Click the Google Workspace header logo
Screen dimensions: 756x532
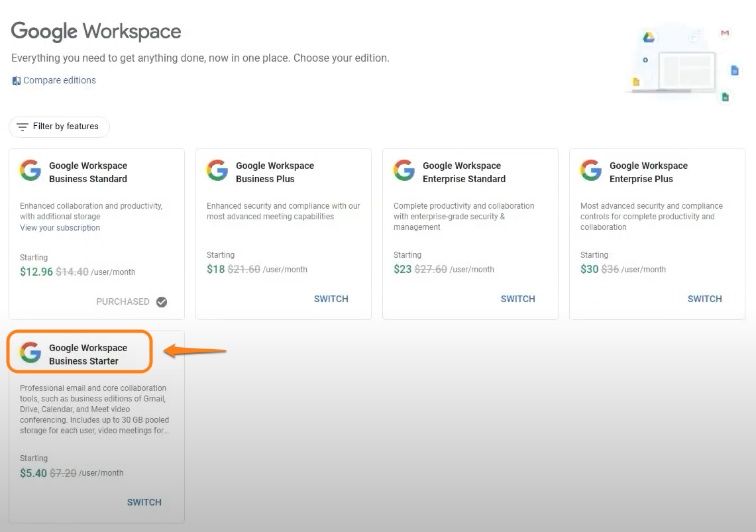96,31
